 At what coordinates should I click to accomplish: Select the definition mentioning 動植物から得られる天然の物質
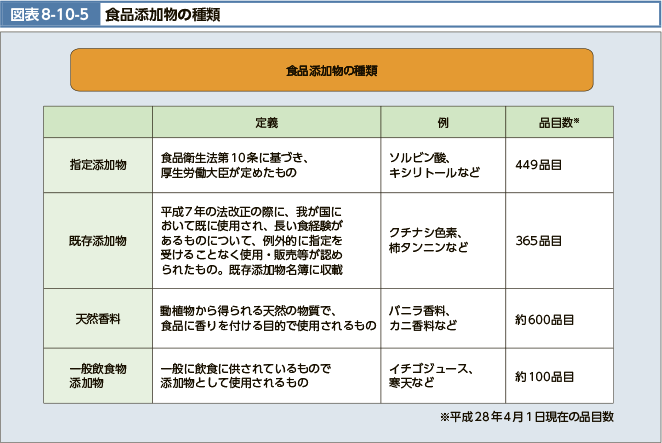pos(267,319)
